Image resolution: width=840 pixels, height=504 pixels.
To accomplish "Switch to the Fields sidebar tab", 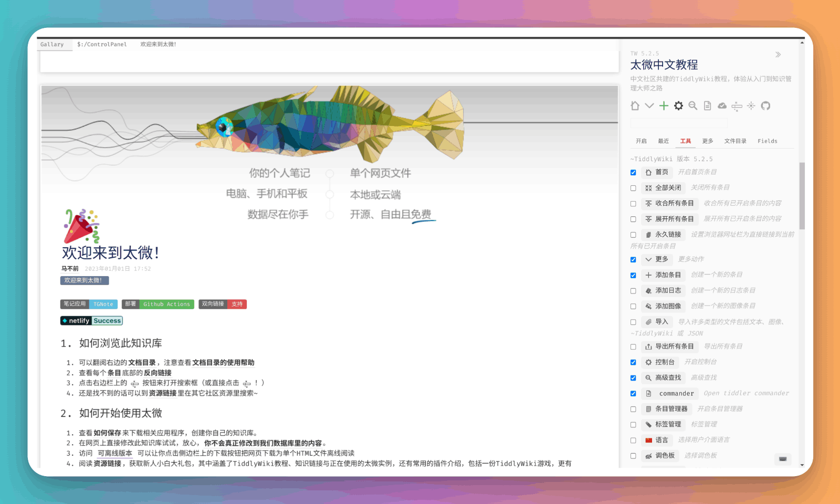I will tap(767, 141).
